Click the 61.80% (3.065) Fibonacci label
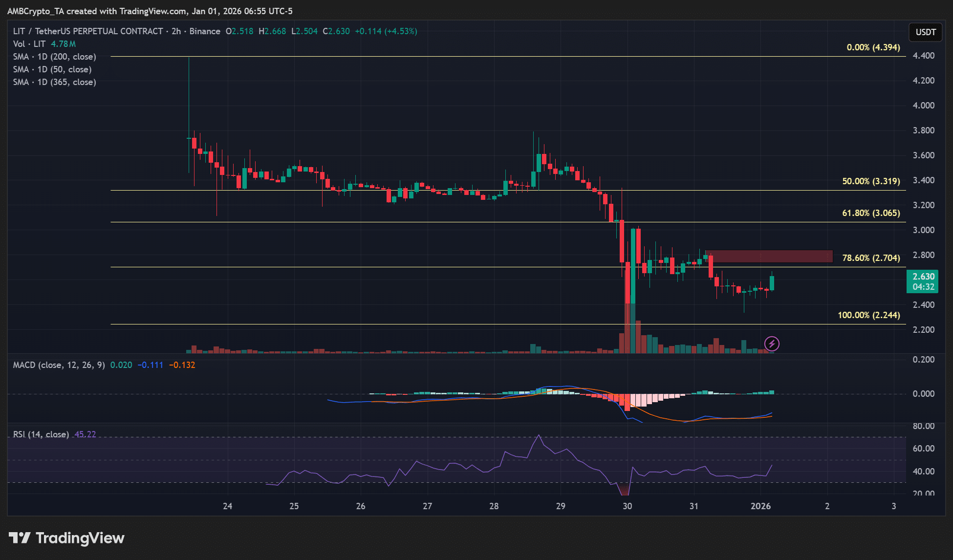The width and height of the screenshot is (953, 560). pos(871,213)
